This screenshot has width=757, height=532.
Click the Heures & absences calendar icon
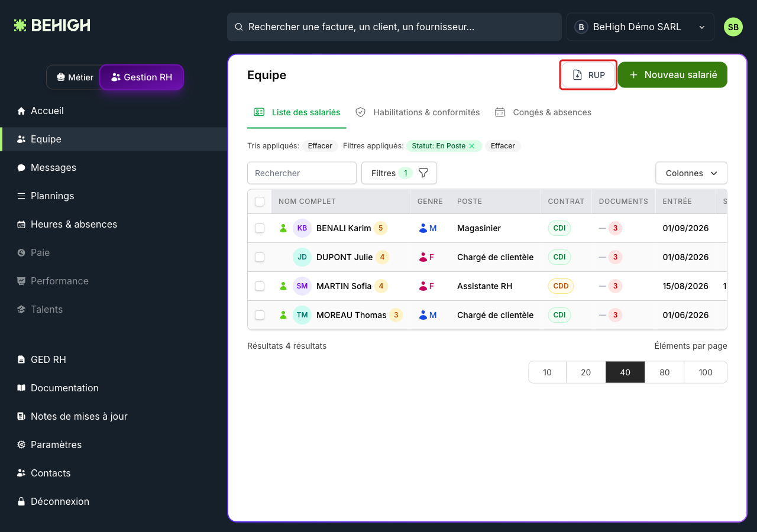[21, 225]
